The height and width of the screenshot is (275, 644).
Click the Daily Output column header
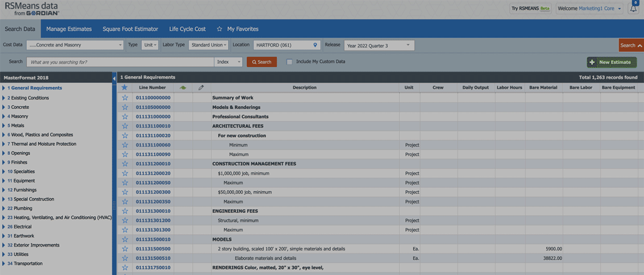pos(476,88)
